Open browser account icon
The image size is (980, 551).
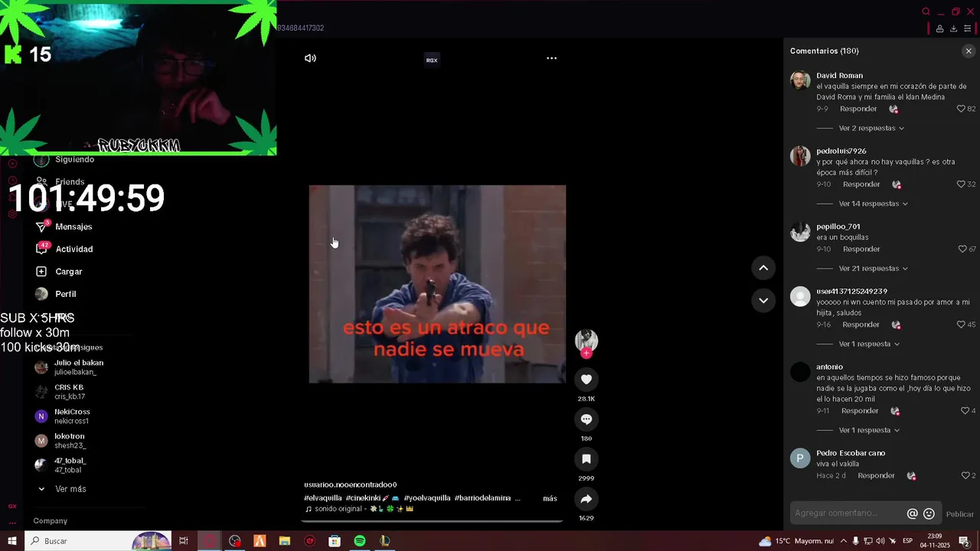pos(939,28)
